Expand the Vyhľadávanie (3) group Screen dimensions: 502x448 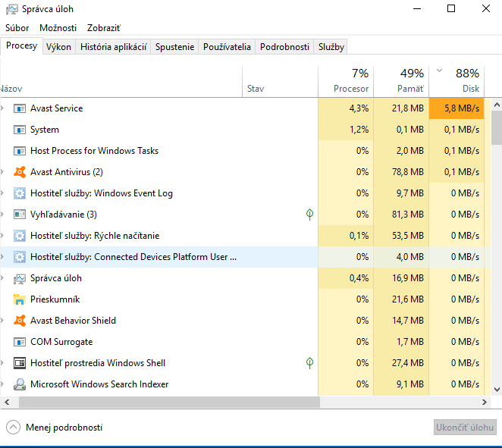tap(2, 215)
